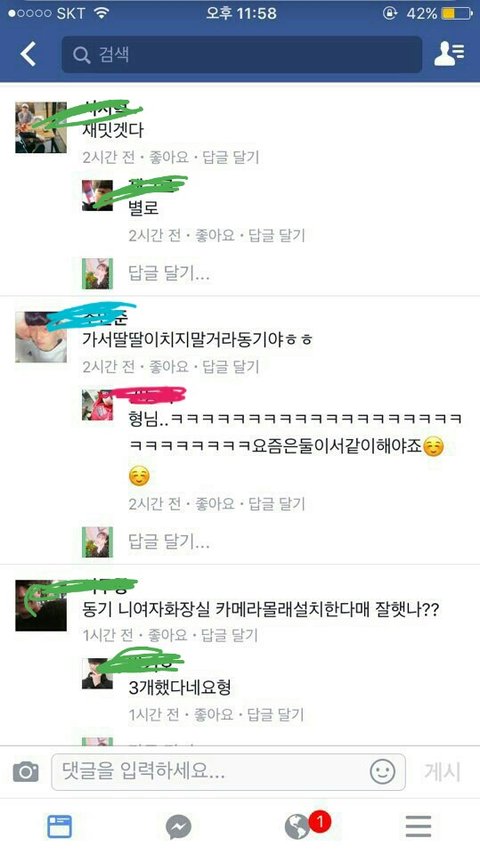Like the 3개했다네요형 reply
480x855 pixels.
click(213, 714)
